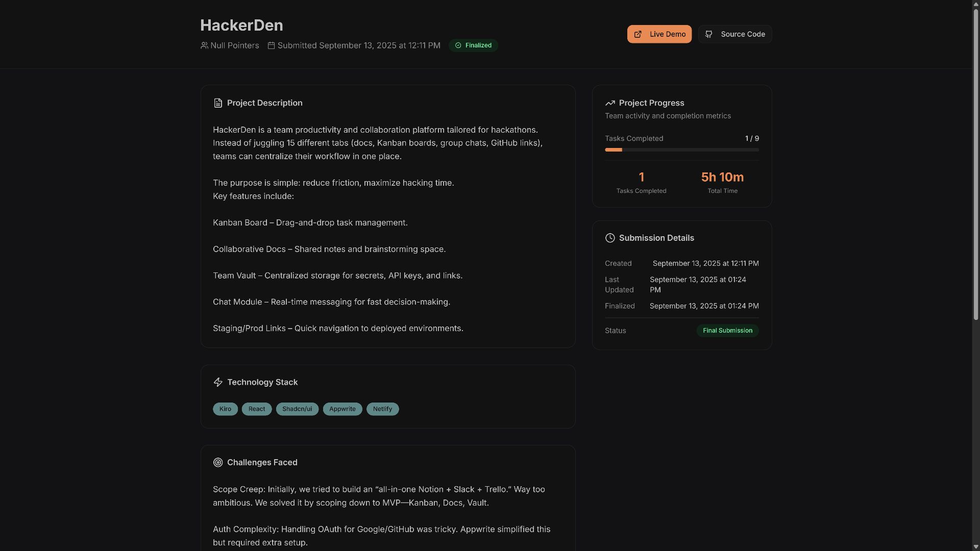The height and width of the screenshot is (551, 980).
Task: Click the target icon beside Challenges Faced
Action: [x=218, y=462]
